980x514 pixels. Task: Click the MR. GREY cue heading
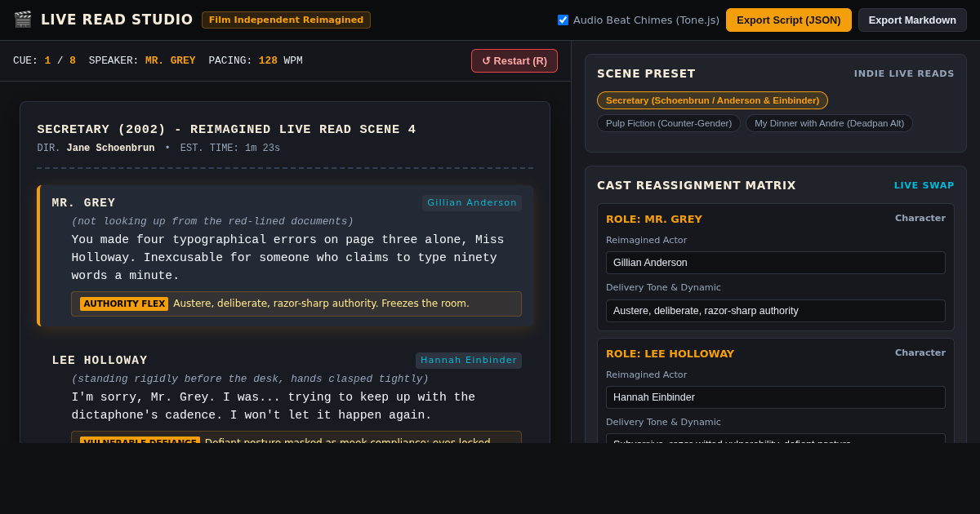(x=84, y=203)
